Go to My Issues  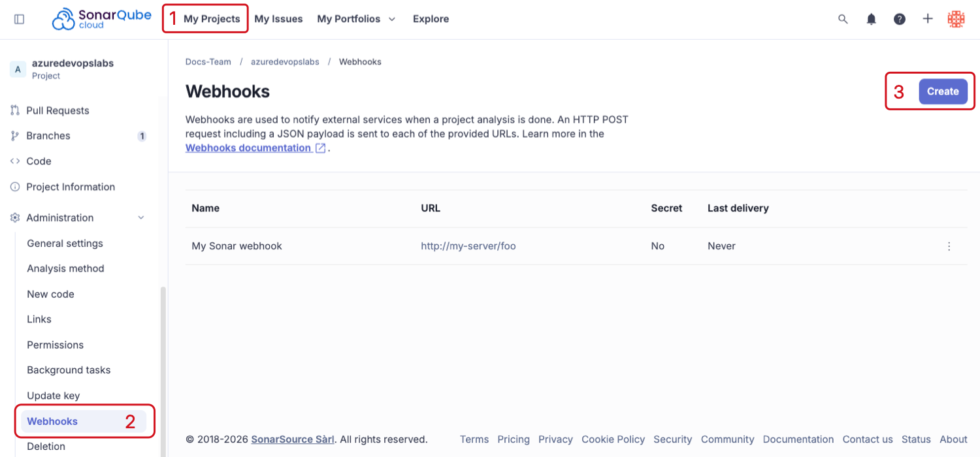coord(278,20)
